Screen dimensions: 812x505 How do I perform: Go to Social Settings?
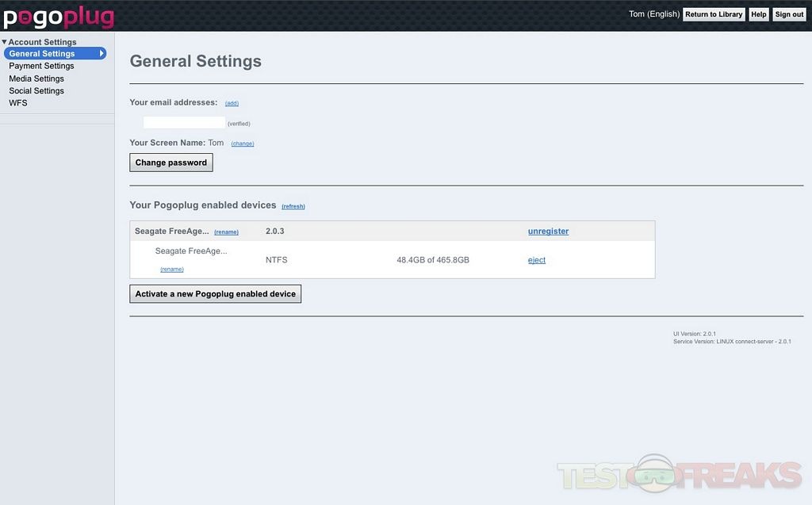tap(36, 90)
